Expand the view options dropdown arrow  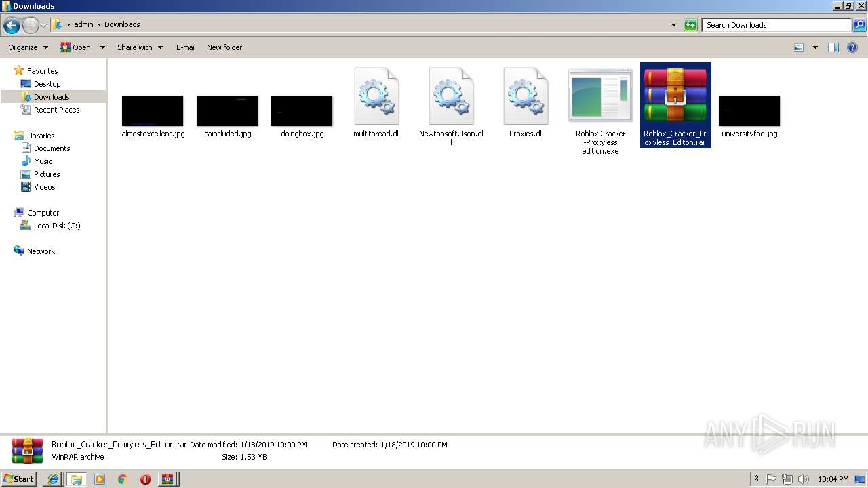click(x=815, y=47)
